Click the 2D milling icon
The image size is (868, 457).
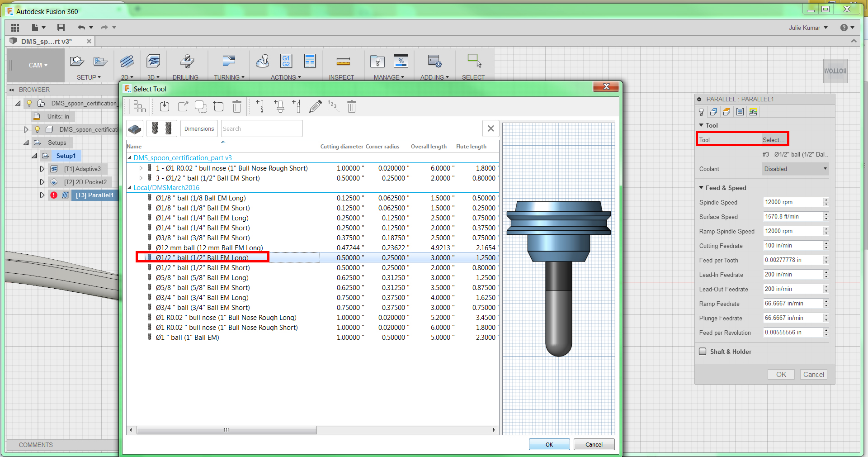coord(127,62)
